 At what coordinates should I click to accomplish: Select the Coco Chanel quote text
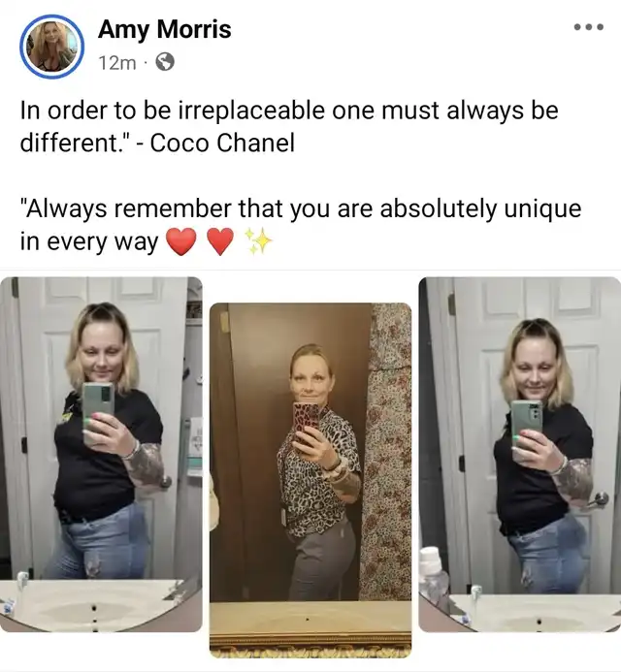click(x=289, y=126)
